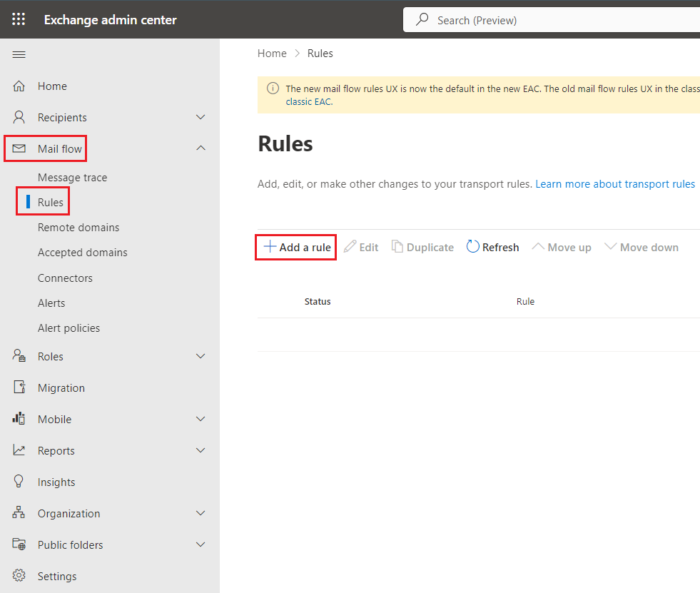The width and height of the screenshot is (700, 593).
Task: Expand the Roles section chevron
Action: [x=201, y=356]
